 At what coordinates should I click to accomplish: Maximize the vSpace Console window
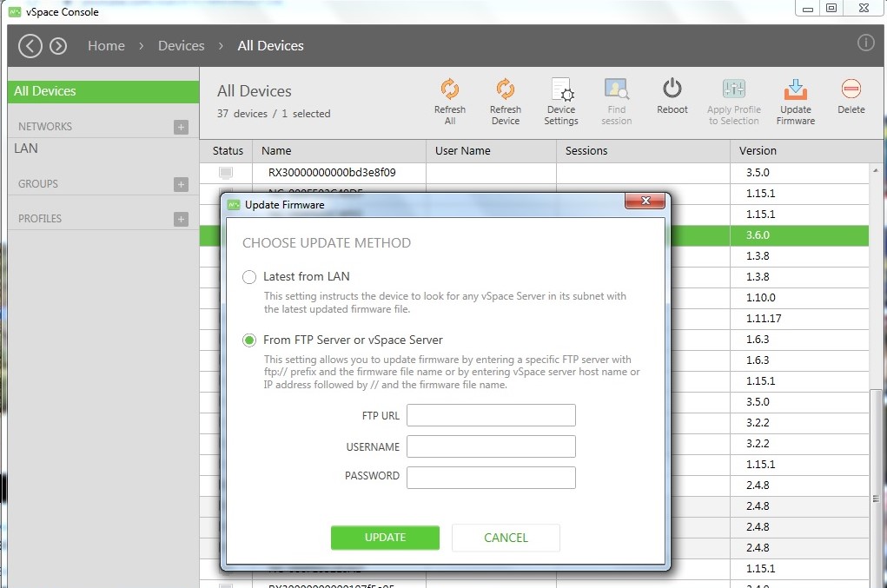click(x=831, y=8)
